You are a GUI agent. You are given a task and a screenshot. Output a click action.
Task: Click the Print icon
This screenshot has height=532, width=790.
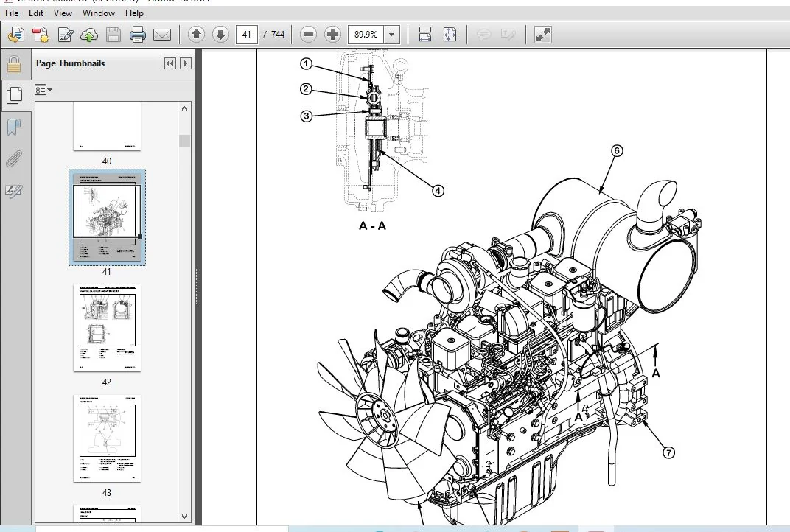(138, 35)
